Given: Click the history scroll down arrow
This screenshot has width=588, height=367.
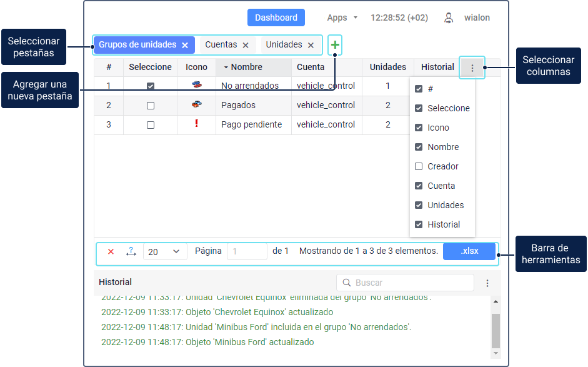Looking at the screenshot, I should [496, 353].
